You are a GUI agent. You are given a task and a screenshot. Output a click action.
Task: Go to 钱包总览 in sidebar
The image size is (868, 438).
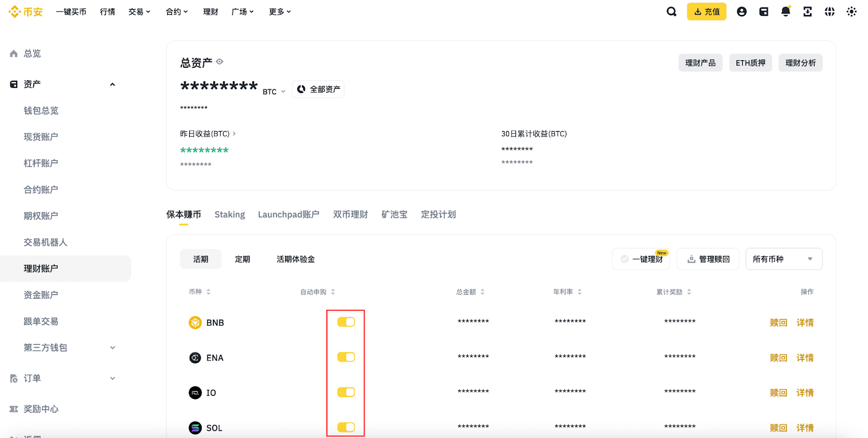pos(41,111)
